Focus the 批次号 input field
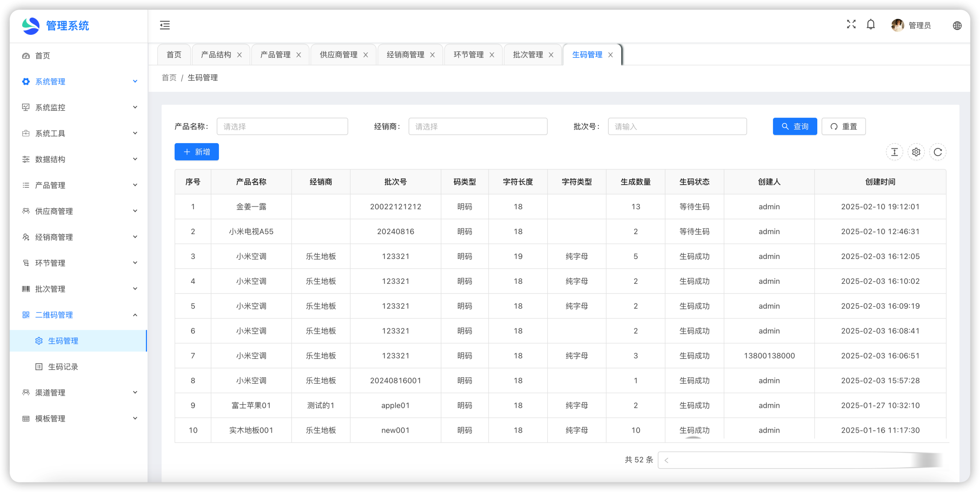Viewport: 980px width, 492px height. pos(677,127)
